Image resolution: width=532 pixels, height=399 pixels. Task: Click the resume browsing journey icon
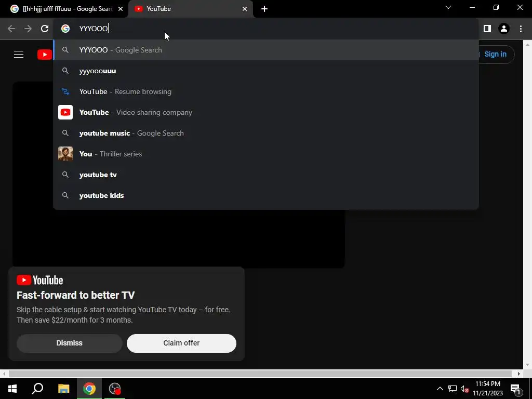click(x=65, y=91)
